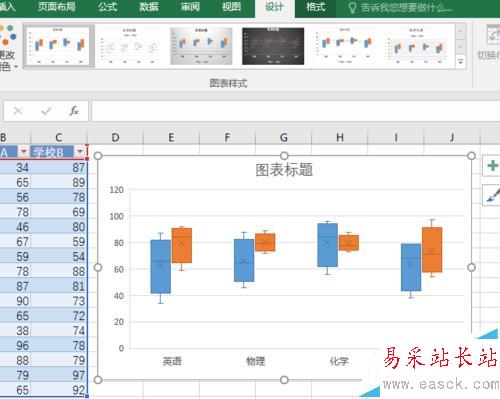Image resolution: width=500 pixels, height=399 pixels.
Task: Click the top-left chart resize handle
Action: [x=98, y=156]
